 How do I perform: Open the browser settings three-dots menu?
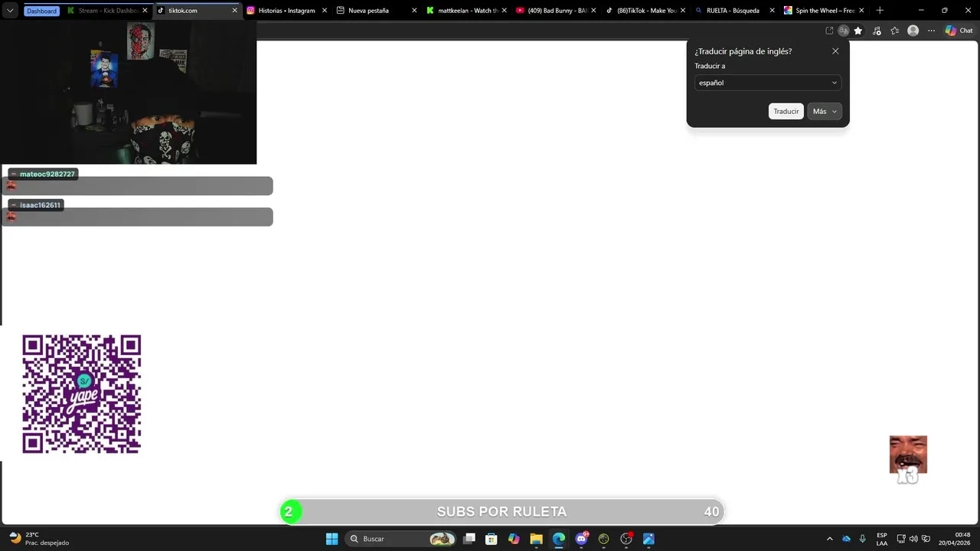[931, 31]
